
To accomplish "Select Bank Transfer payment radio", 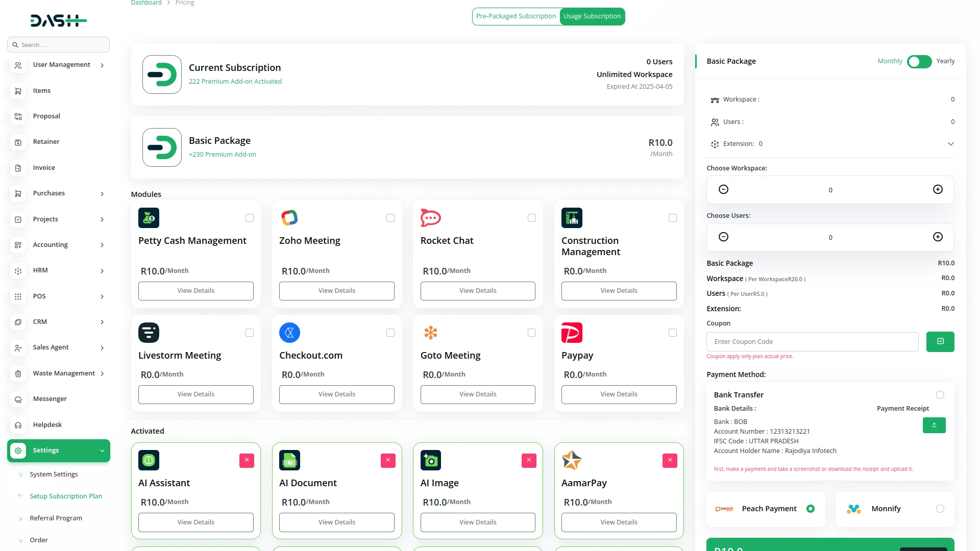I will [x=940, y=395].
